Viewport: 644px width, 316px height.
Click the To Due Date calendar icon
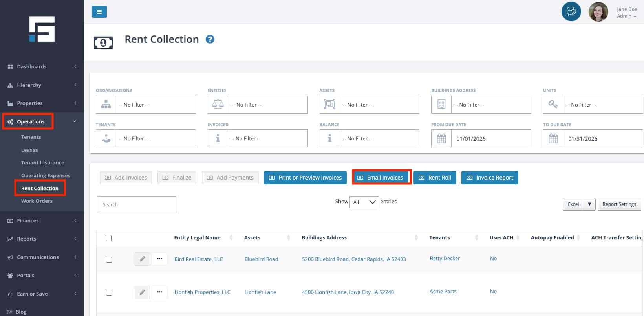point(553,139)
